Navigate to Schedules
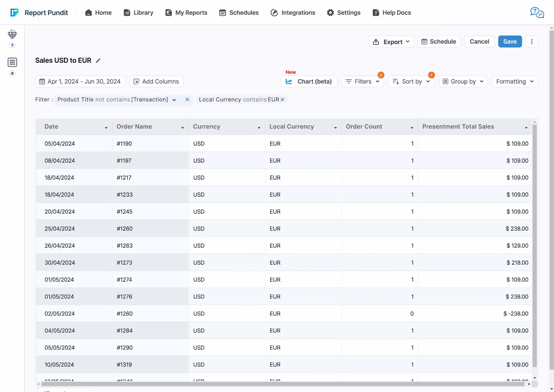Viewport: 554px width, 392px height. tap(239, 12)
